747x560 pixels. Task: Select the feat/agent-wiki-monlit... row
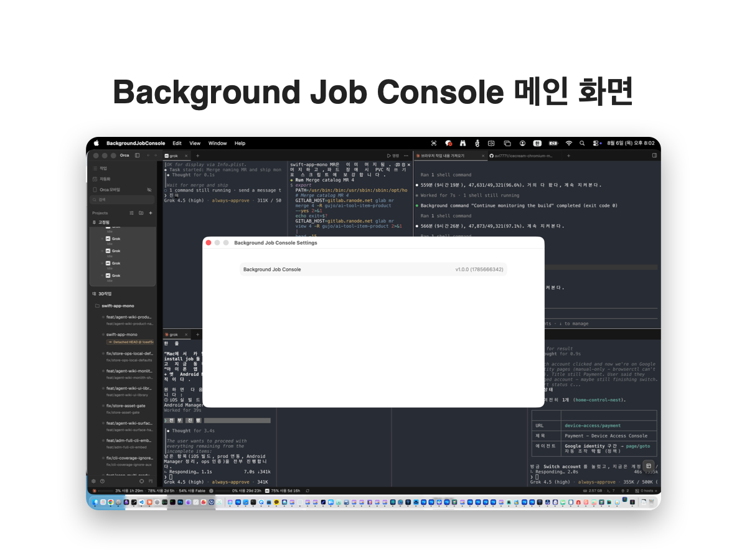tap(128, 373)
